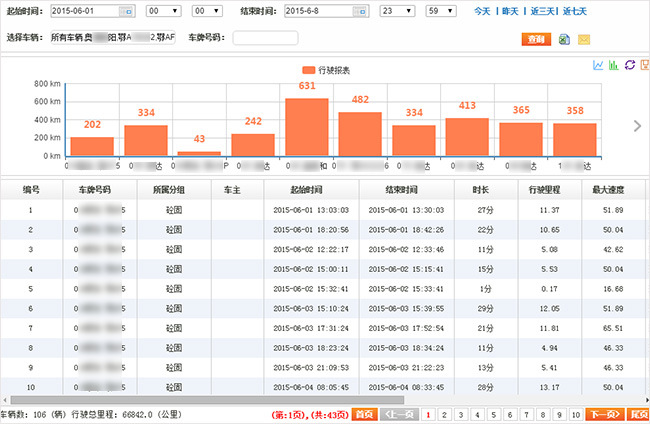
Task: Select the 昨天 quick range link
Action: (510, 11)
